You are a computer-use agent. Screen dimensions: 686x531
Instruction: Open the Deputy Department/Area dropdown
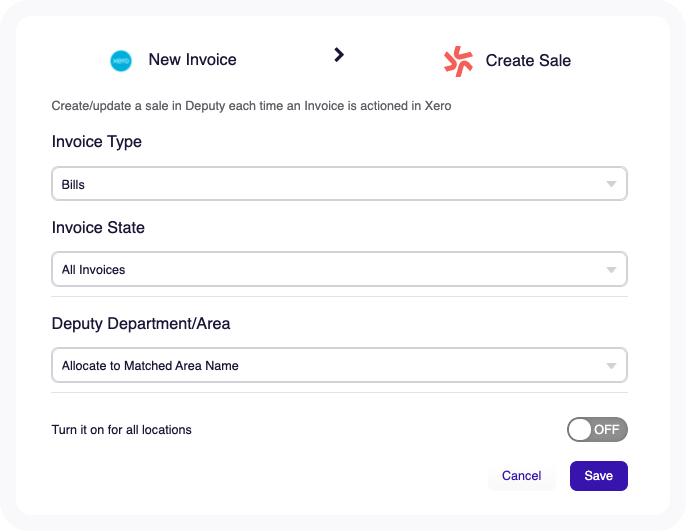[340, 365]
